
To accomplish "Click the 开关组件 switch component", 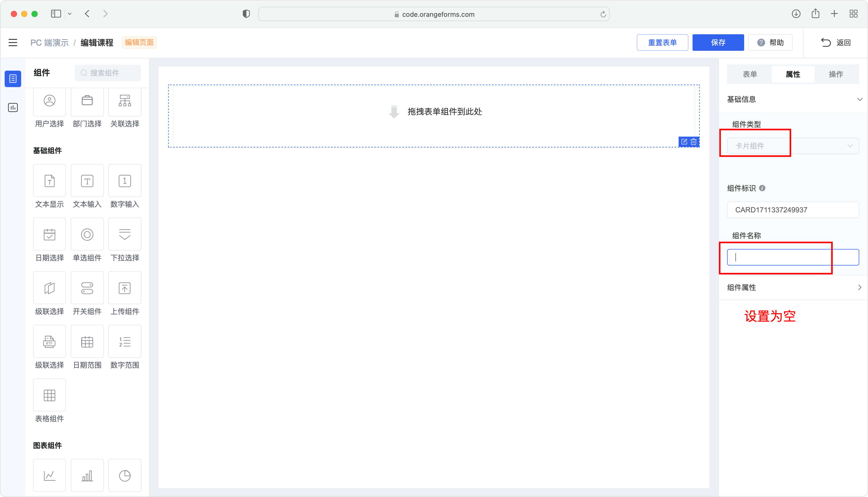I will tap(87, 288).
